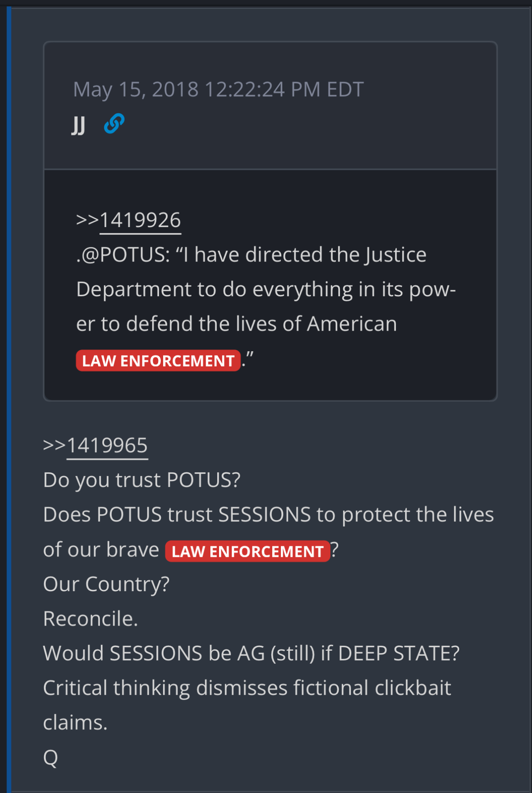Click the "er to defend the lives" line
Viewport: 532px width, 793px height.
[236, 324]
